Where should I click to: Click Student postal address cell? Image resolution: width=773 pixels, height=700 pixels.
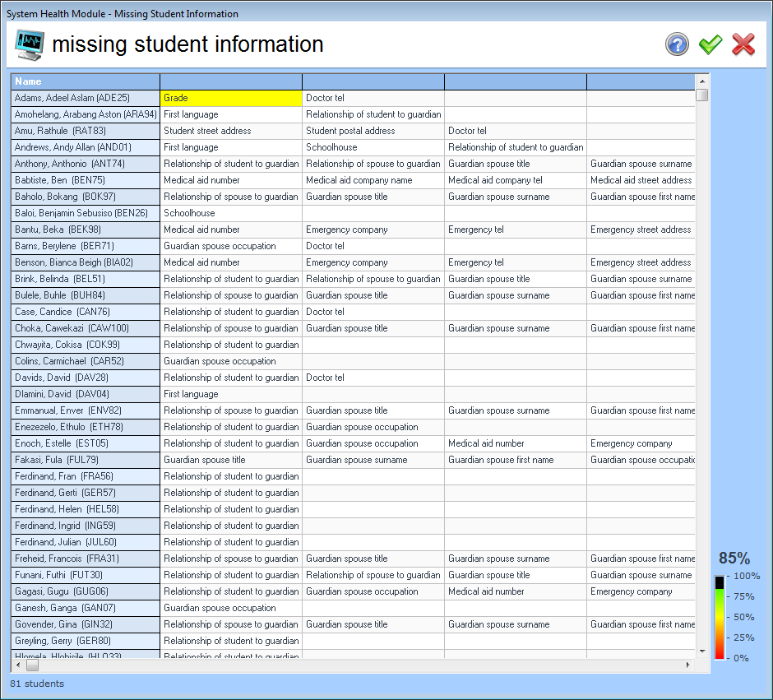373,131
